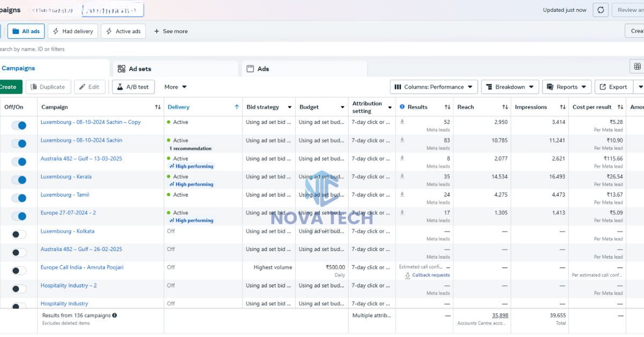
Task: Open the Columns: Performance dropdown
Action: [434, 87]
